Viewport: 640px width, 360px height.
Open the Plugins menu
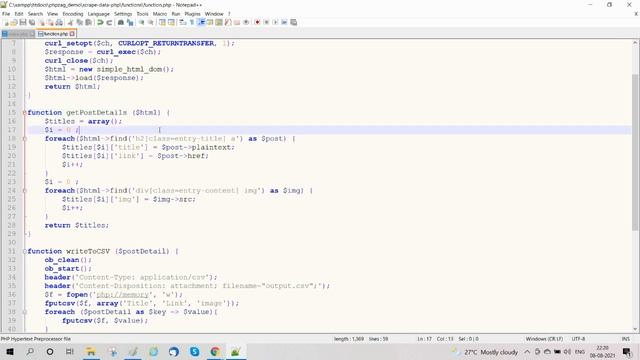point(192,13)
